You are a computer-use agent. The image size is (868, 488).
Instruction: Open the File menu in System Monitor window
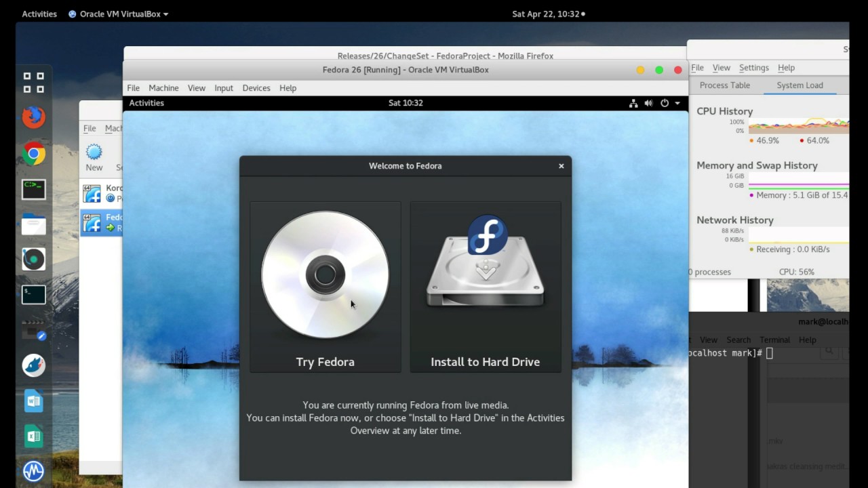coord(697,68)
